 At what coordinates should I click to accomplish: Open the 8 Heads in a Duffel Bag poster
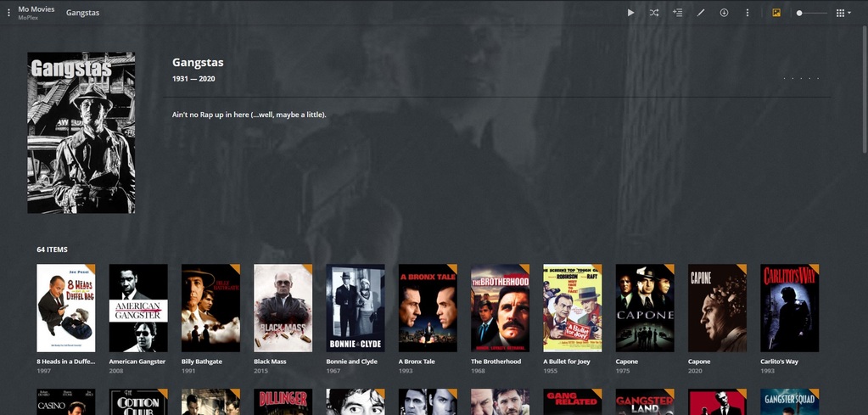(x=66, y=308)
